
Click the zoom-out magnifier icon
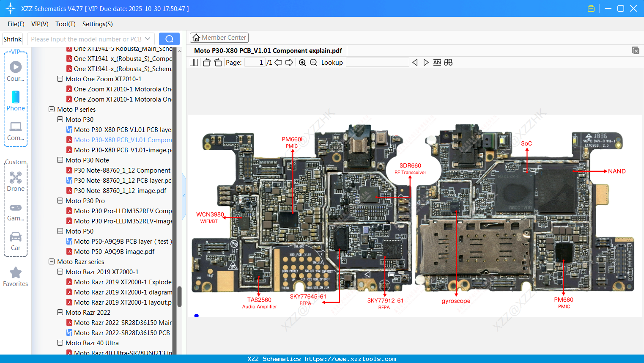(313, 62)
